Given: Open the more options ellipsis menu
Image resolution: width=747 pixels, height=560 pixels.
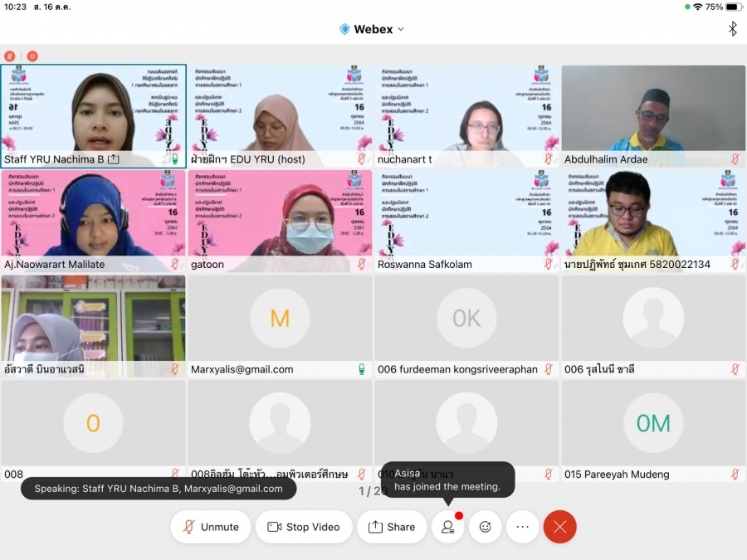Looking at the screenshot, I should pos(522,527).
